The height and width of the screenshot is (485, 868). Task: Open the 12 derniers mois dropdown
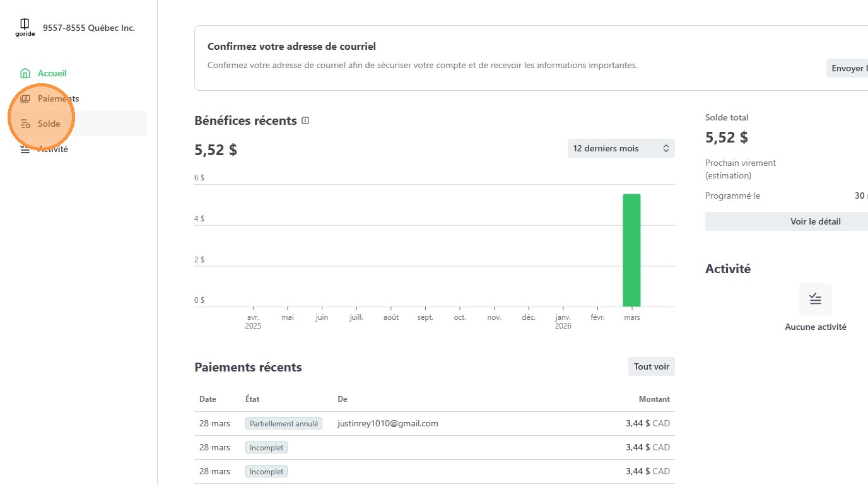pyautogui.click(x=621, y=148)
